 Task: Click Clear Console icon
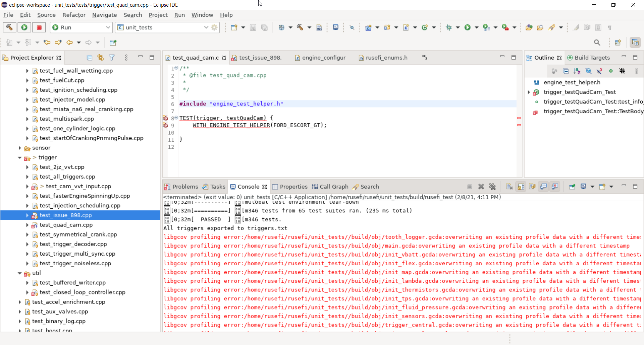tap(509, 187)
